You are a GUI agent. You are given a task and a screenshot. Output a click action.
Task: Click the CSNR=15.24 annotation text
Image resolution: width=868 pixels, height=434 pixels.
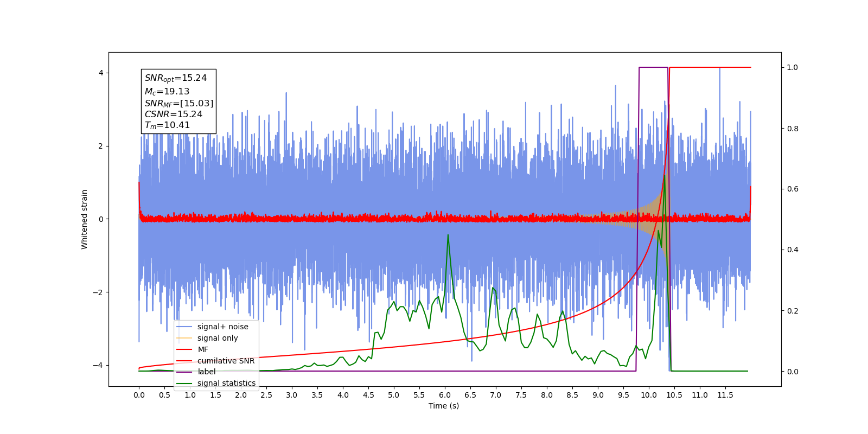(174, 114)
